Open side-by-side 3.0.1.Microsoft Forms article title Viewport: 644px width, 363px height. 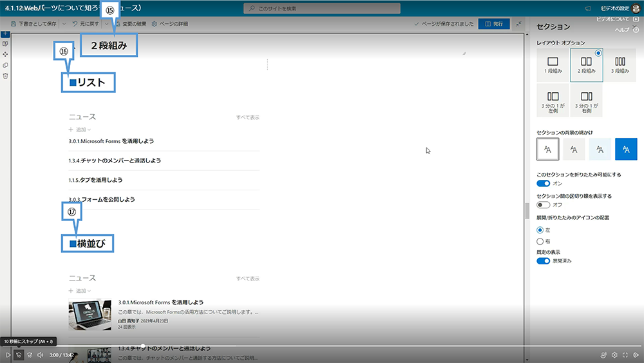[160, 302]
